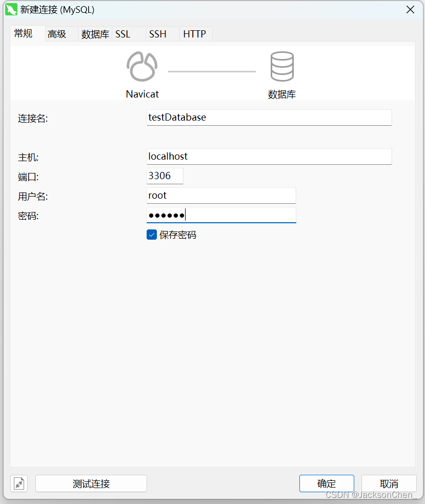The height and width of the screenshot is (504, 425).
Task: Click the 密码: label
Action: click(x=28, y=216)
